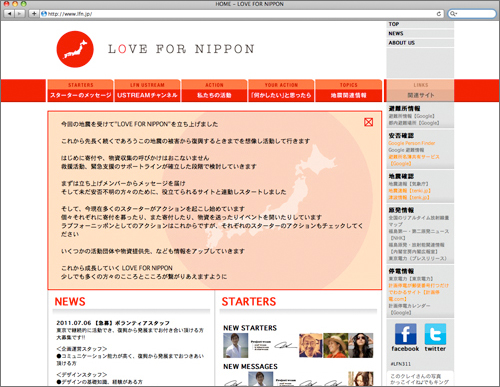500x387 pixels.
Task: Open the Twitter icon link
Action: (x=435, y=334)
